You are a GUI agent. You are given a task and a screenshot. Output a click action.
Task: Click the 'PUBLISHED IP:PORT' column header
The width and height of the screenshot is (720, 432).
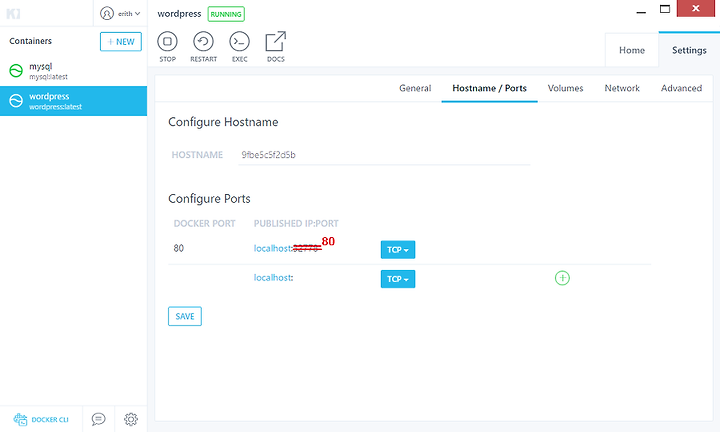coord(296,224)
